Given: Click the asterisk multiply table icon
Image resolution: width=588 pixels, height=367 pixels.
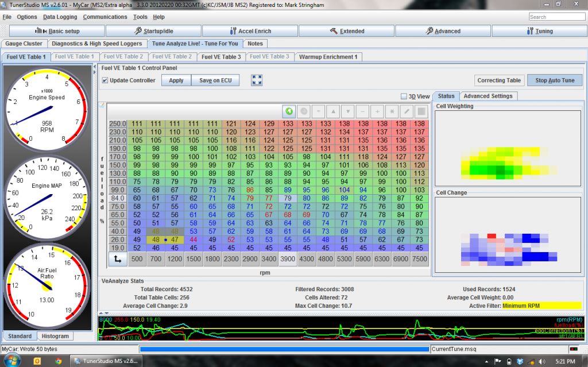Looking at the screenshot, I should pyautogui.click(x=393, y=111).
